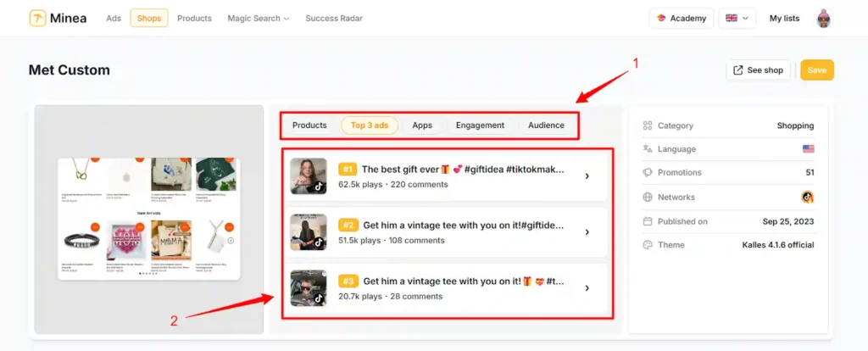Click the Networks globe icon
Screen dimensions: 868x351
click(x=648, y=197)
